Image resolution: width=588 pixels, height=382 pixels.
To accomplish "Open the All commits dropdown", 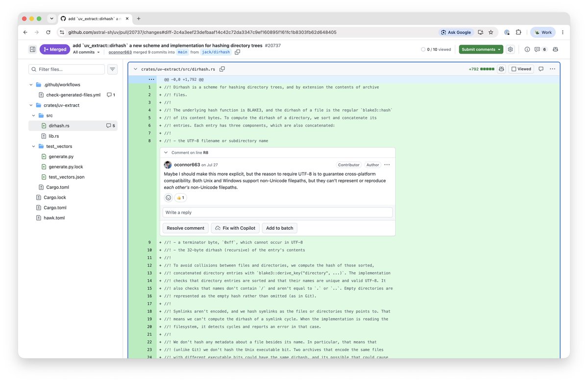I will coord(86,52).
